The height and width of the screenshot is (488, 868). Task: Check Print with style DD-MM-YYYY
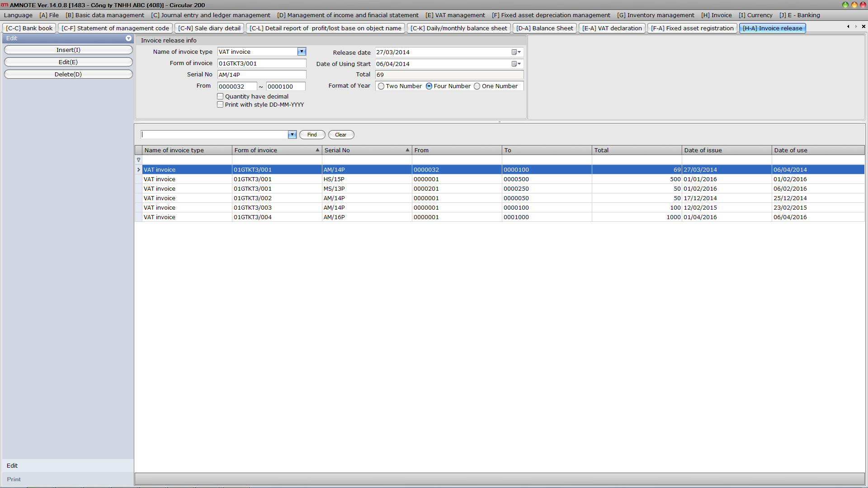[x=220, y=105]
